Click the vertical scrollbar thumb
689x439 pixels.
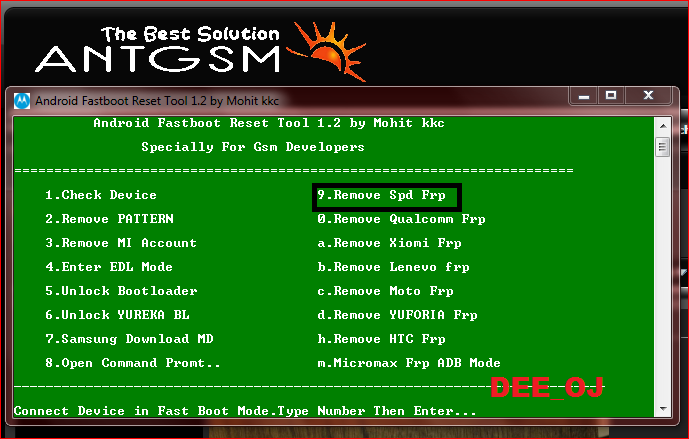point(661,147)
